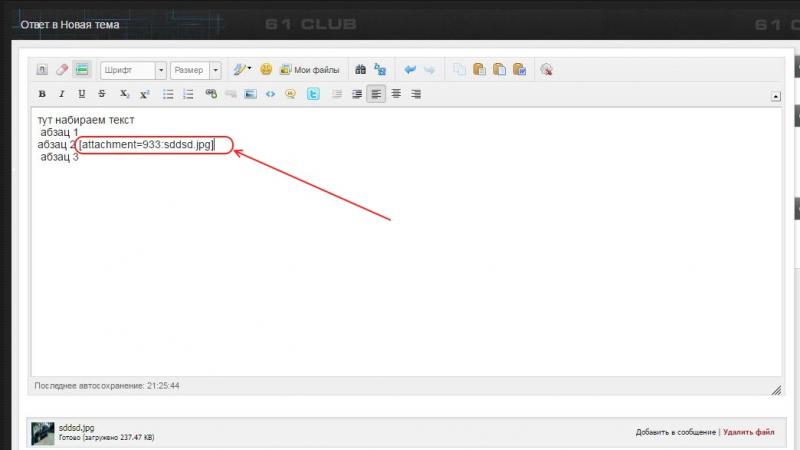Click Удалить файл link
800x450 pixels.
click(748, 432)
